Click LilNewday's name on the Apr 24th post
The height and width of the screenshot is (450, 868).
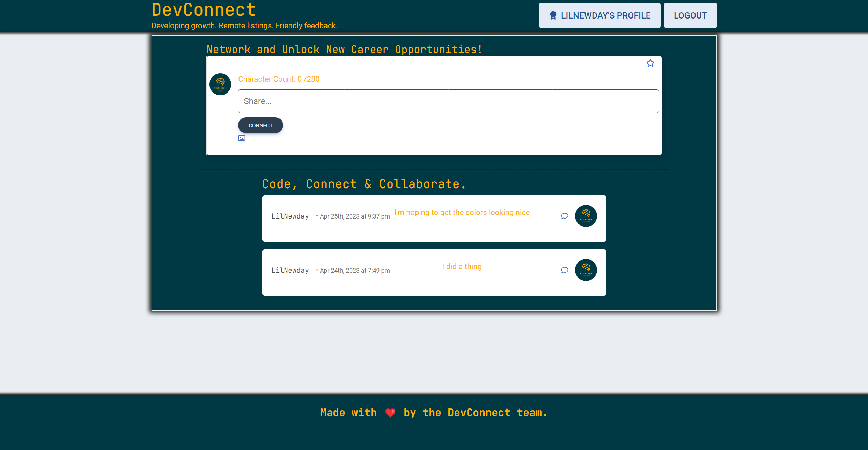coord(290,270)
